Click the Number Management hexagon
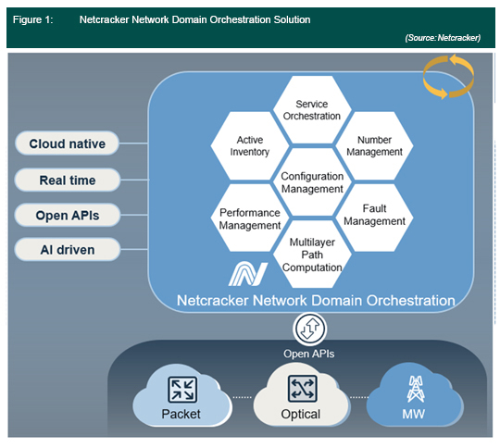 (374, 145)
